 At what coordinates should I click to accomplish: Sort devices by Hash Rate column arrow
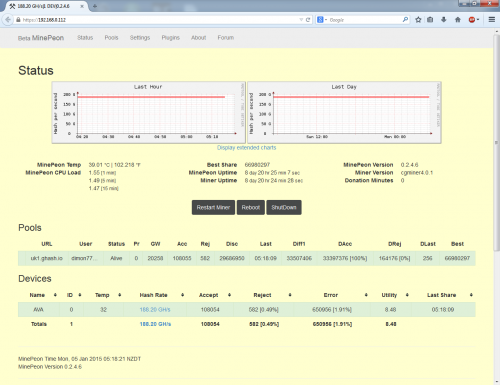click(183, 295)
